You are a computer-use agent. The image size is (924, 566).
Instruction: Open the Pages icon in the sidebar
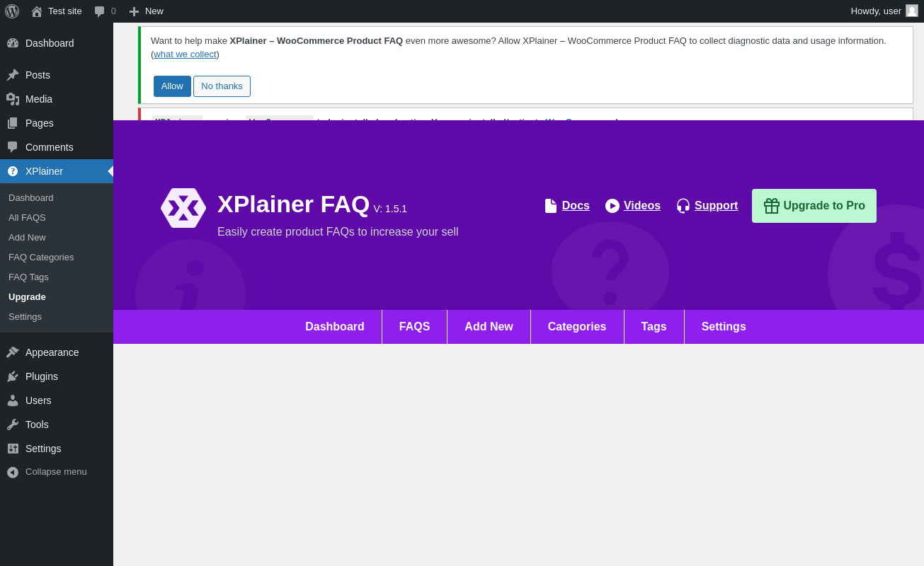tap(13, 123)
